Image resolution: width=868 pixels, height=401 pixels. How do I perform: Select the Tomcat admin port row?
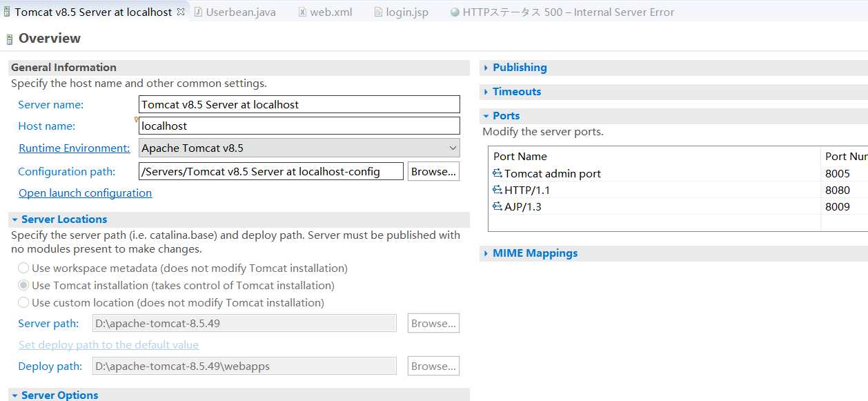point(678,173)
